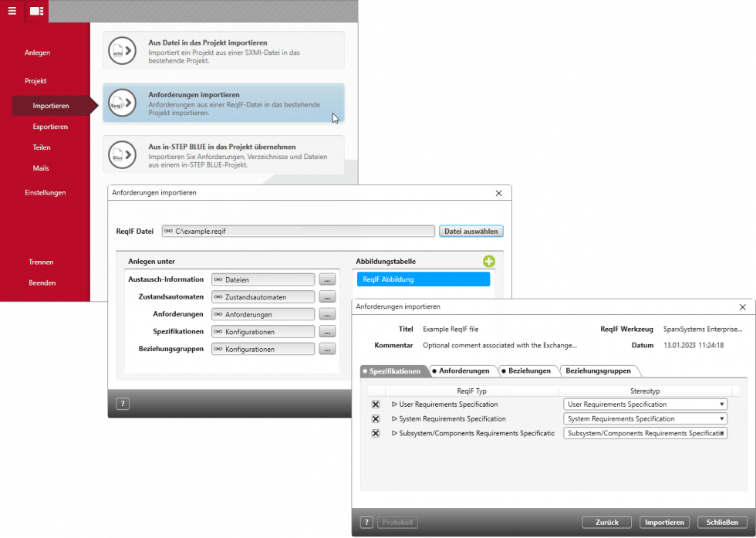Disable the Subsystem/Components Requirements checkbox
Image resolution: width=756 pixels, height=538 pixels.
(x=375, y=433)
